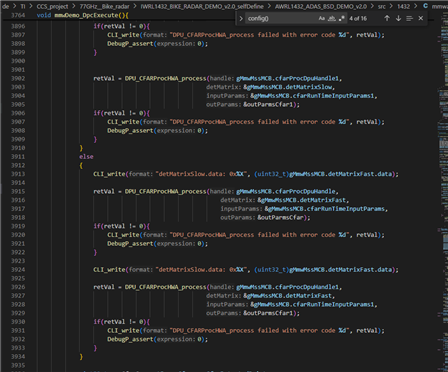This screenshot has height=372, width=448.
Task: Close the find widget
Action: pos(421,18)
